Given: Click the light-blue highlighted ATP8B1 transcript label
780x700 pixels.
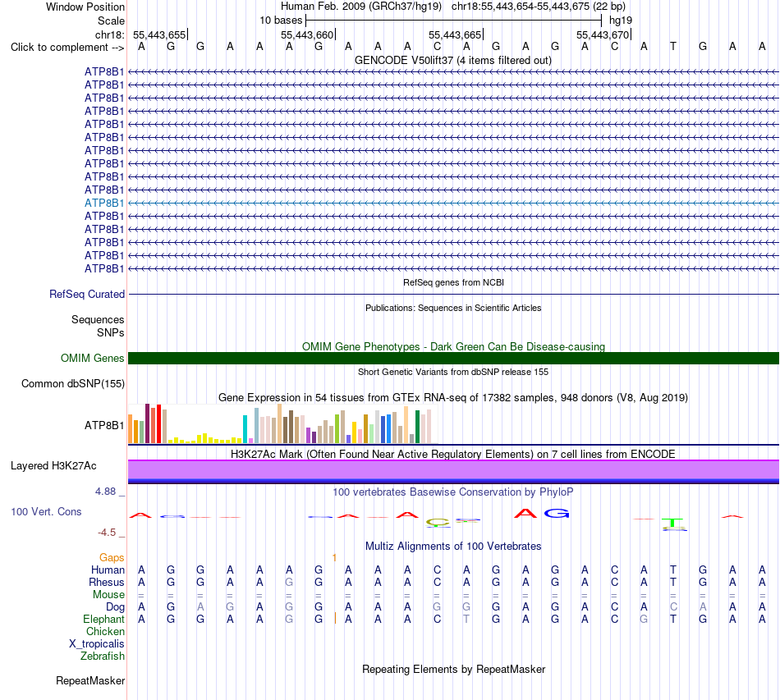Looking at the screenshot, I should click(x=104, y=203).
